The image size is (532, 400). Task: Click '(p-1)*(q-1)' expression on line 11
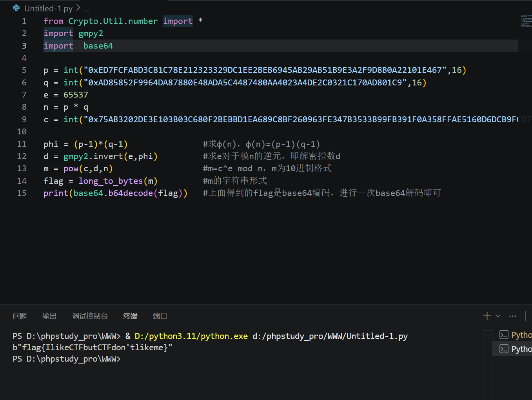click(101, 144)
